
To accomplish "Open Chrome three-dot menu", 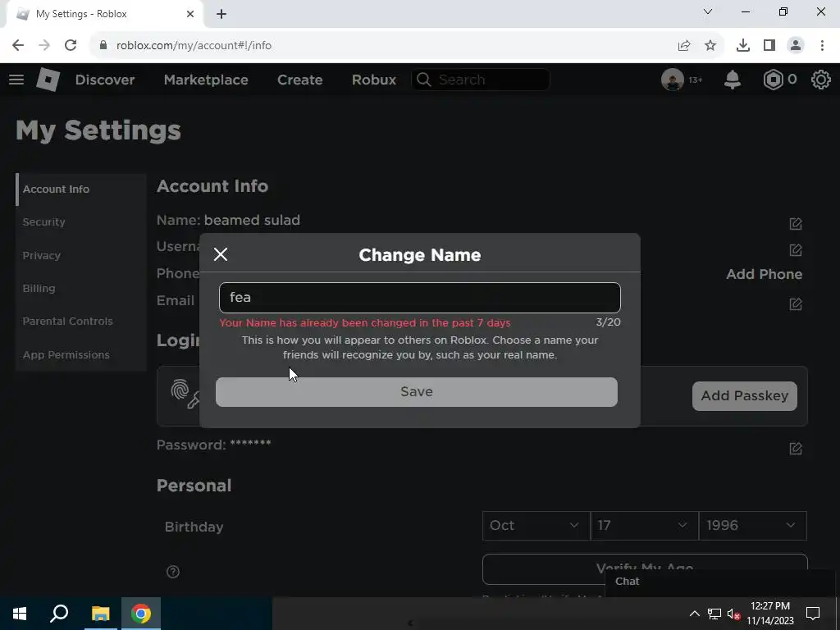I will tap(822, 46).
